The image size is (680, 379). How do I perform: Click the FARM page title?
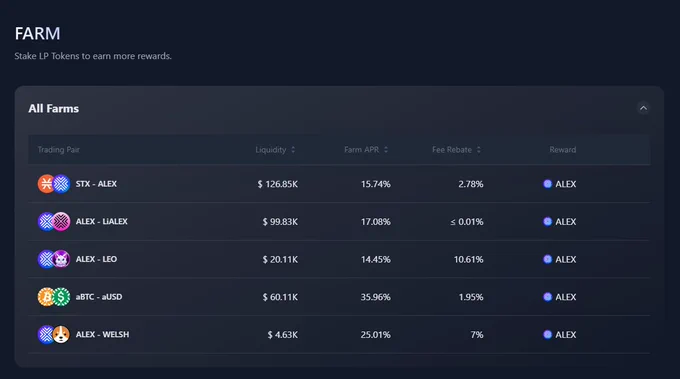tap(37, 33)
